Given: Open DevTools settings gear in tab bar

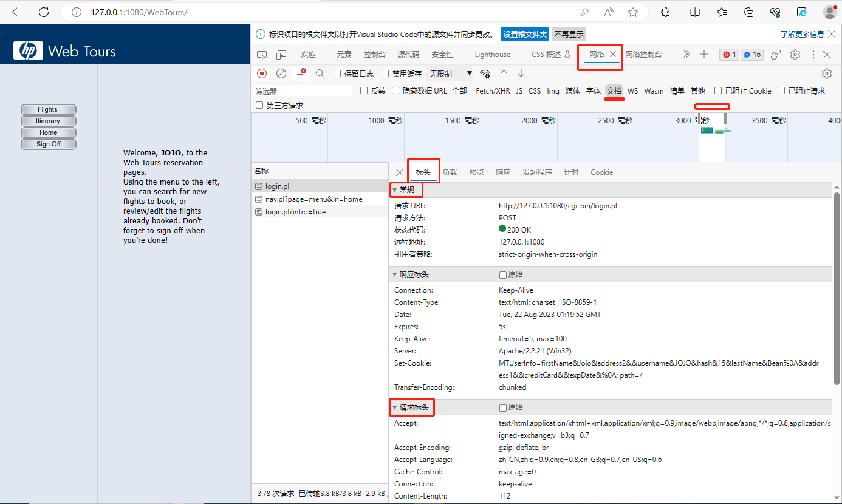Looking at the screenshot, I should pos(795,55).
